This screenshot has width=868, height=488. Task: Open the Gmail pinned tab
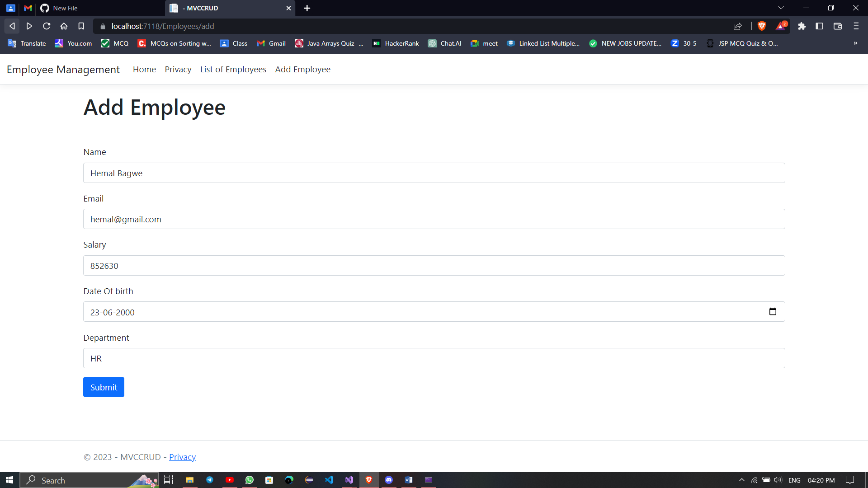[x=28, y=8]
